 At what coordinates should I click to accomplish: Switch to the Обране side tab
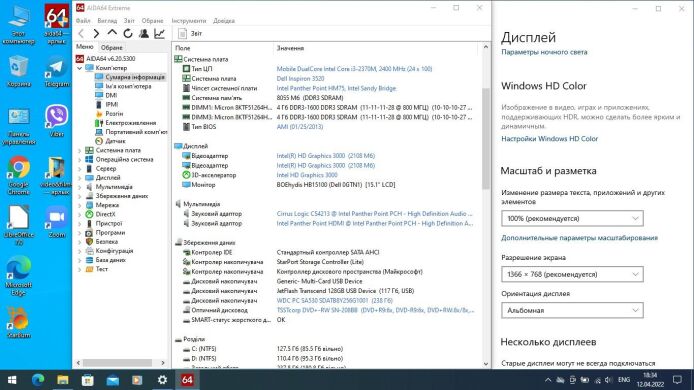[x=112, y=47]
